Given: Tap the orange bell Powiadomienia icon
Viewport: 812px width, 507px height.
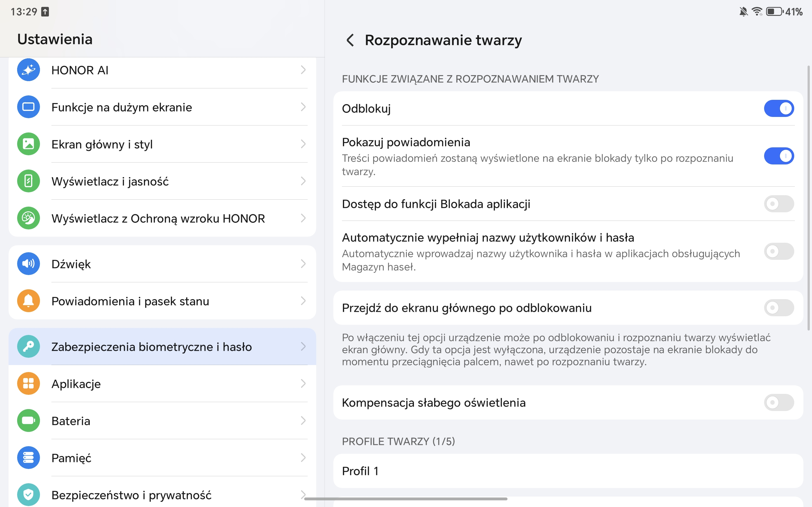Looking at the screenshot, I should pyautogui.click(x=29, y=301).
